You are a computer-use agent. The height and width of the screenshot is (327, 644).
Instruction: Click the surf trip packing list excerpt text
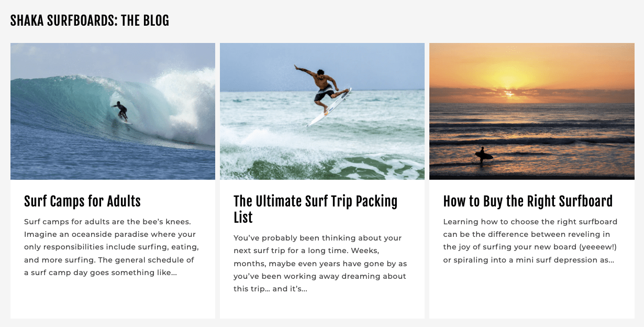tap(320, 263)
